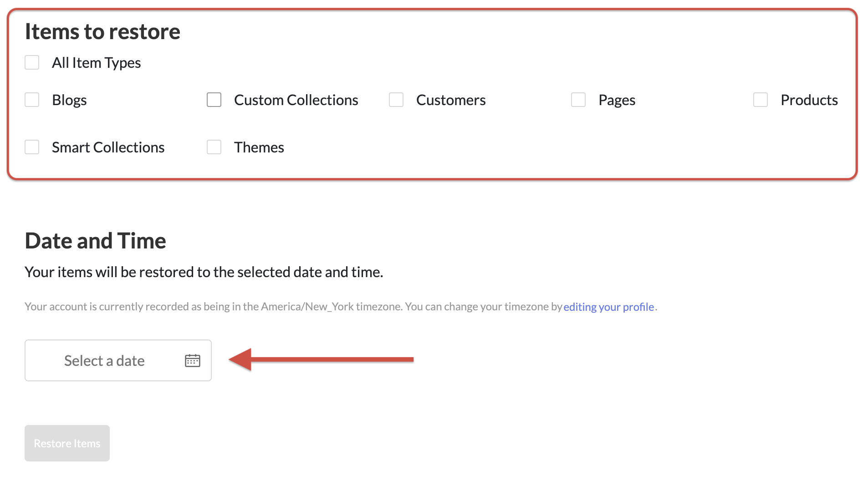This screenshot has height=486, width=868.
Task: Click the Date and Time heading
Action: point(95,241)
